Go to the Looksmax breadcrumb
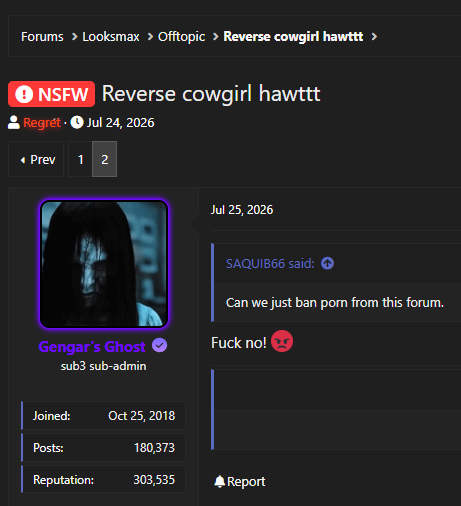This screenshot has height=506, width=461. [111, 37]
